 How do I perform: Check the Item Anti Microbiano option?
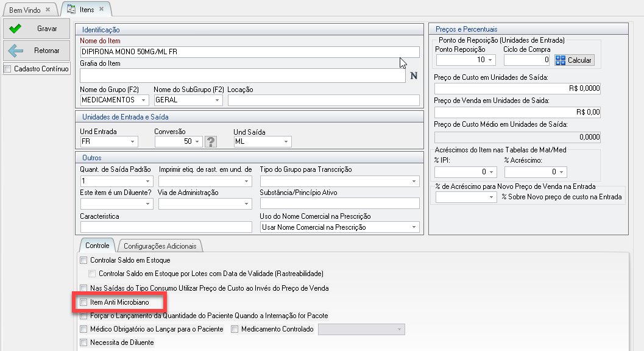[83, 302]
